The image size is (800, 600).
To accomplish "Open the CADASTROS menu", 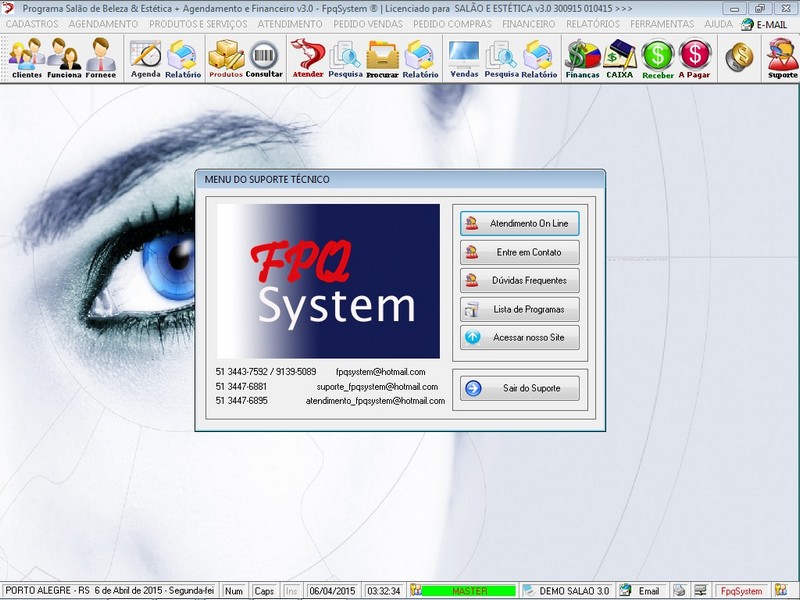I will [32, 24].
